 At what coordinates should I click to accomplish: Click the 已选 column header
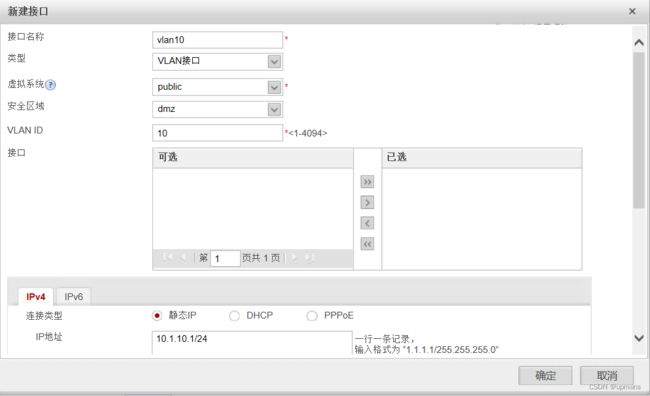[x=482, y=158]
